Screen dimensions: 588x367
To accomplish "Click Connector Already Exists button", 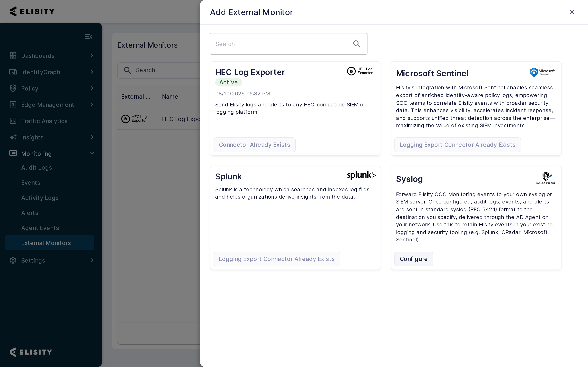I will click(254, 145).
